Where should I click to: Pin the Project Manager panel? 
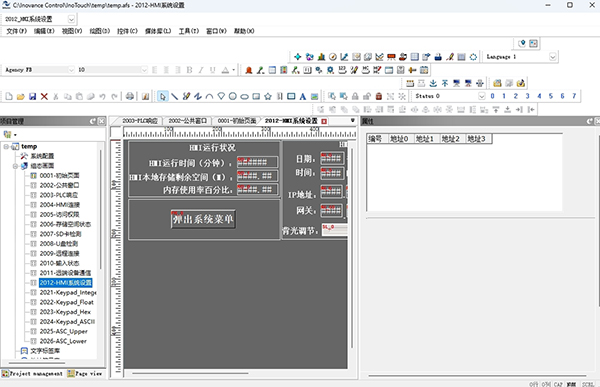point(93,121)
